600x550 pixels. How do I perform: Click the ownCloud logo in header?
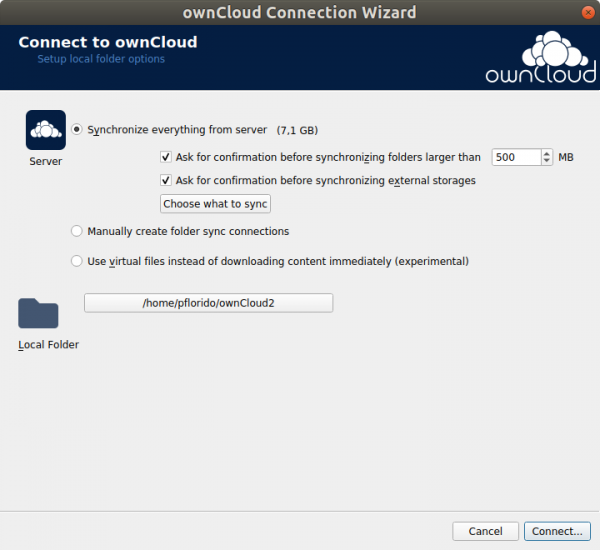pyautogui.click(x=541, y=57)
